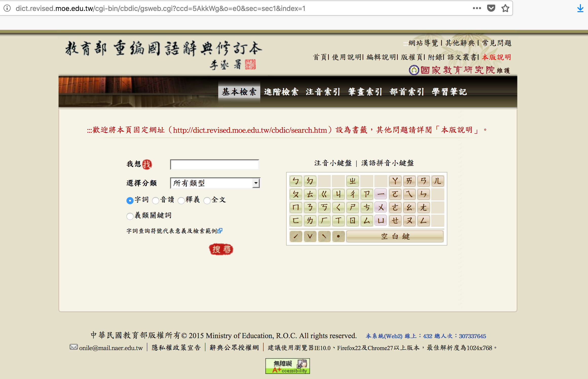Click the onile@mail.naer.edu.tw email link

pyautogui.click(x=111, y=348)
